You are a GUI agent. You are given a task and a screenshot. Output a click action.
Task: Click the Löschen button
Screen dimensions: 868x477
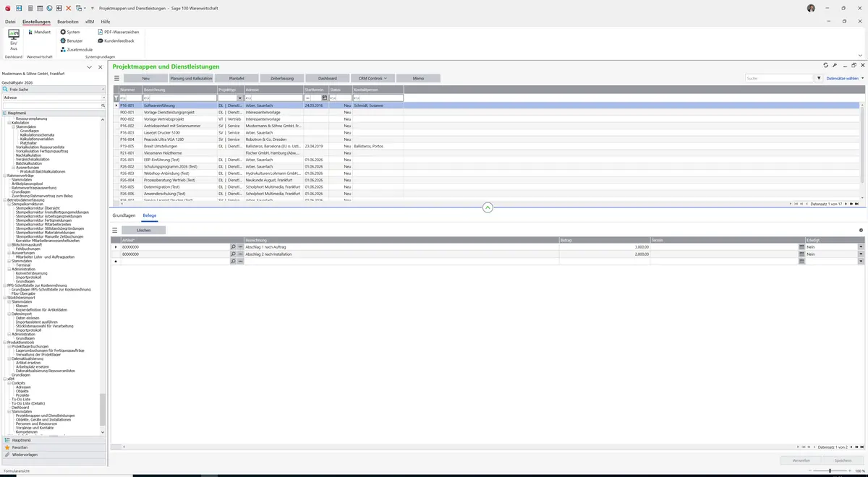coord(144,230)
